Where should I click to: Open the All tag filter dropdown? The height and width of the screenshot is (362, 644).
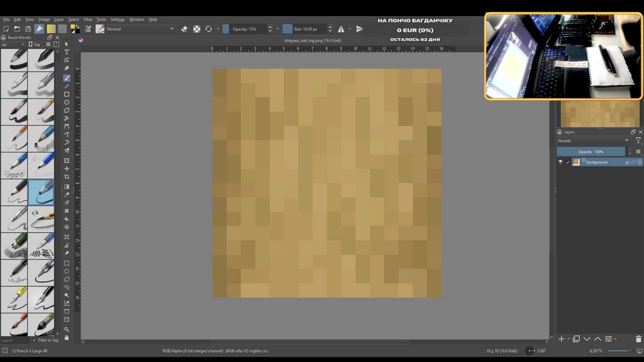pyautogui.click(x=13, y=45)
